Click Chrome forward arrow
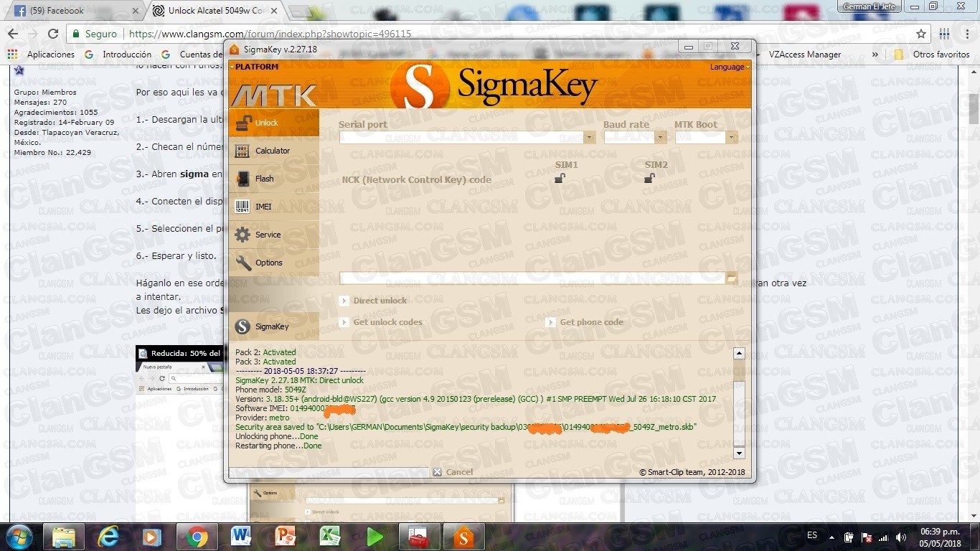 tap(33, 34)
